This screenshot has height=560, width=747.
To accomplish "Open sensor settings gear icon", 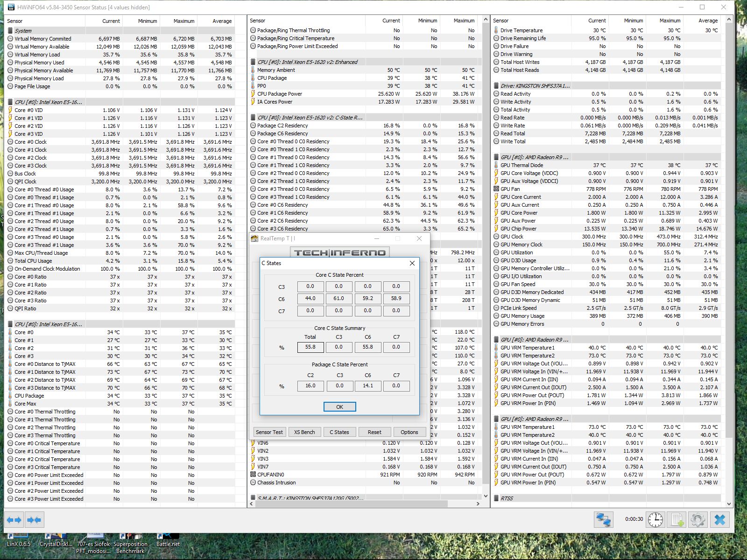I will click(x=698, y=520).
